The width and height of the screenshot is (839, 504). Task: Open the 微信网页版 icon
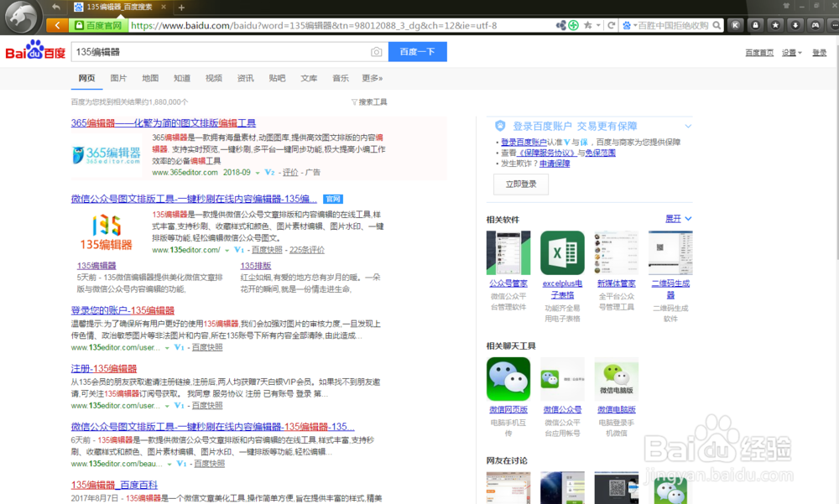[508, 379]
